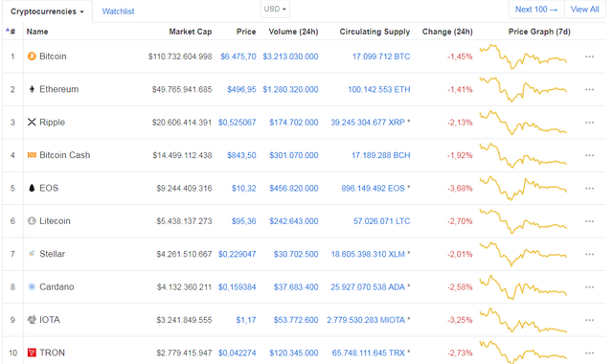The width and height of the screenshot is (613, 364).
Task: Go to Next 100 cryptocurrencies
Action: pyautogui.click(x=536, y=10)
